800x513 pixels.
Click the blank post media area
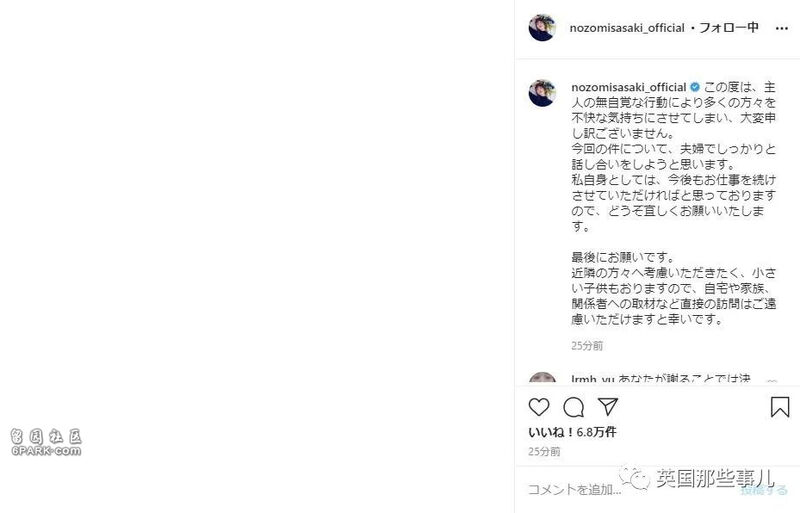[x=257, y=256]
